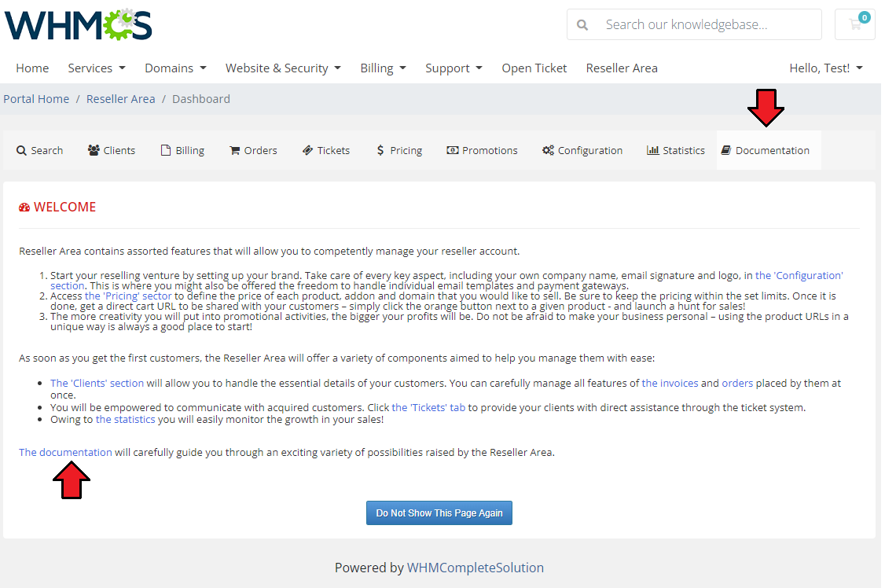This screenshot has width=885, height=588.
Task: Click the Tickets tag icon
Action: pos(307,151)
